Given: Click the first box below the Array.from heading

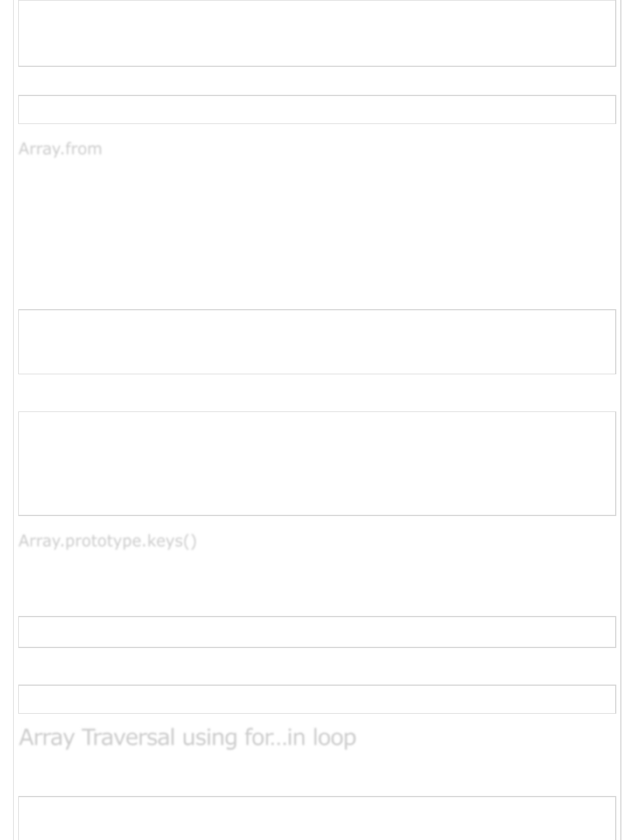Looking at the screenshot, I should point(317,342).
